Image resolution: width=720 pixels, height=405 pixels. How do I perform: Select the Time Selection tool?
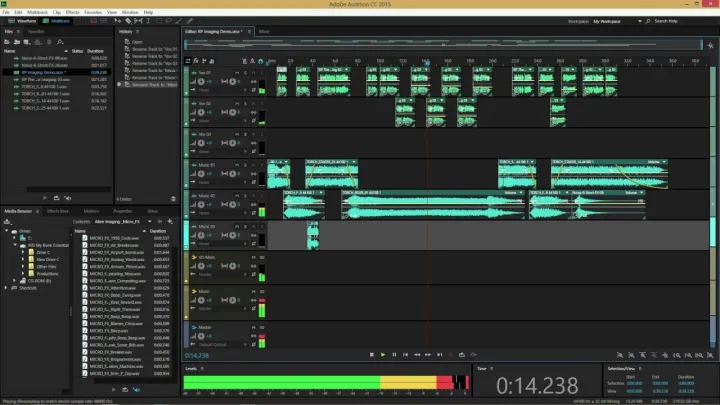[148, 21]
